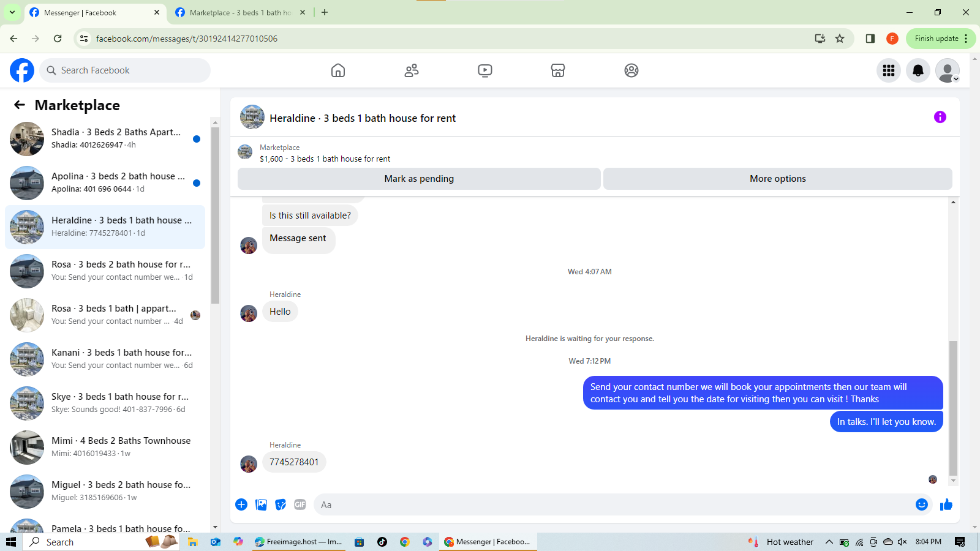Open the Groups icon in top navigation
980x551 pixels.
[x=631, y=70]
